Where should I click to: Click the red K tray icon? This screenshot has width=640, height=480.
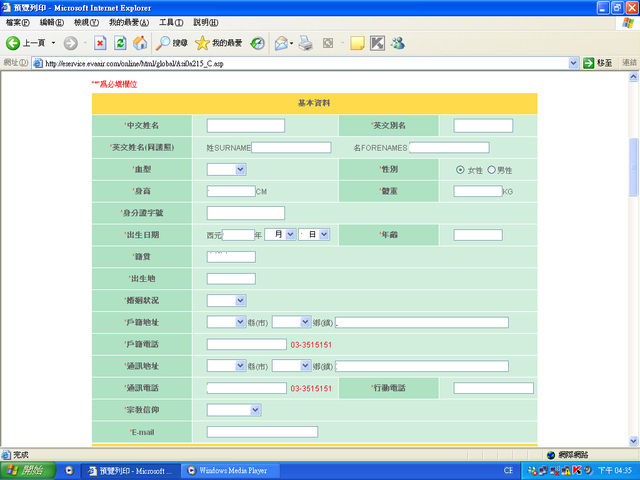coord(577,471)
